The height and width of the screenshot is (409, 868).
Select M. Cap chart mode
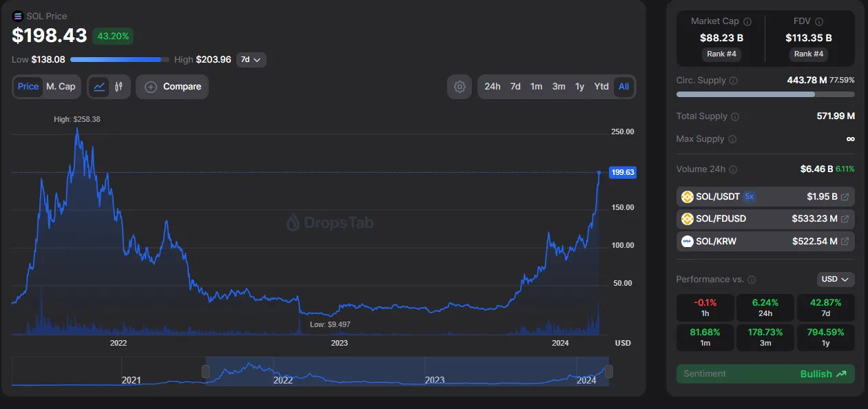61,87
